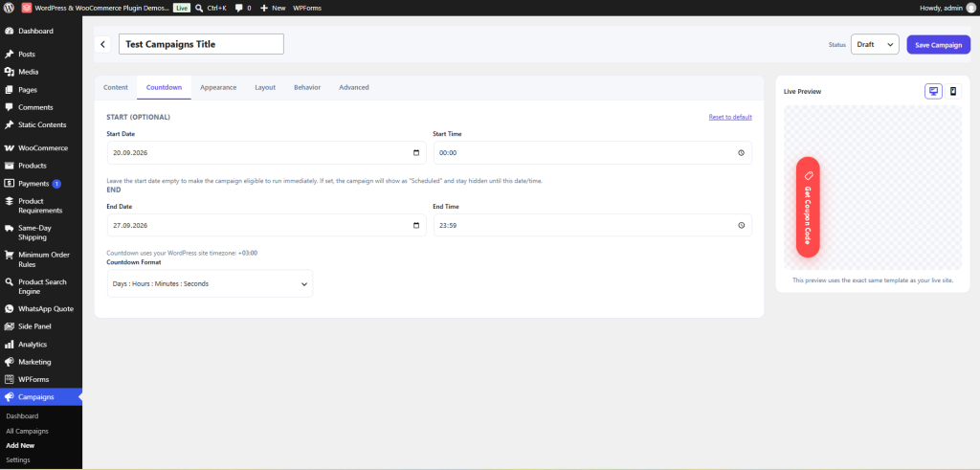
Task: Open Campaigns Settings submenu item
Action: [18, 460]
